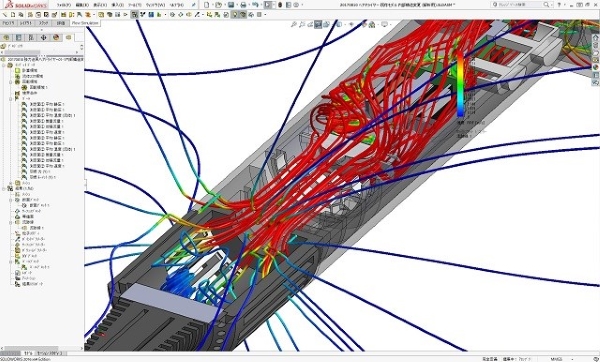Switch to the Flow Simulation tab

[85, 23]
